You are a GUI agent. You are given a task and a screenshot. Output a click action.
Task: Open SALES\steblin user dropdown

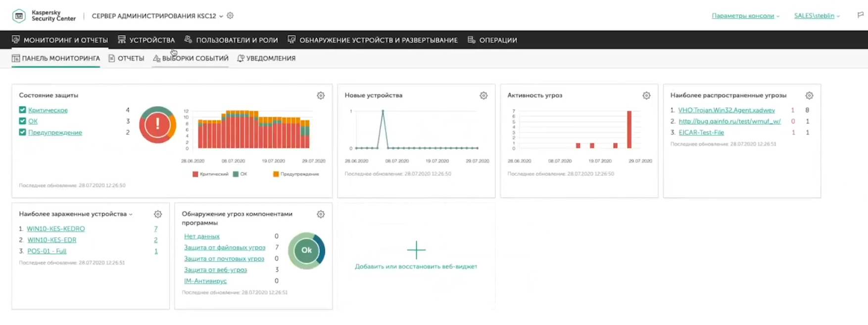click(x=817, y=16)
